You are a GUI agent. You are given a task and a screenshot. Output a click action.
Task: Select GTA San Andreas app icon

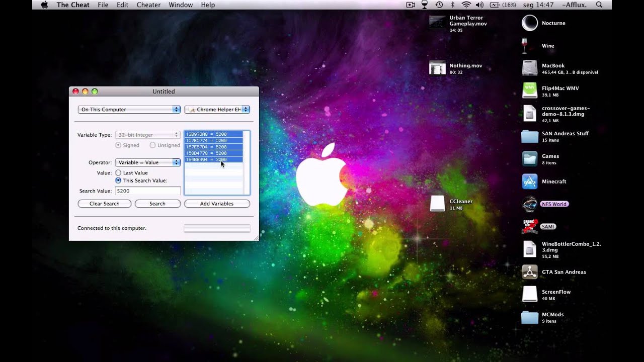[x=529, y=272]
